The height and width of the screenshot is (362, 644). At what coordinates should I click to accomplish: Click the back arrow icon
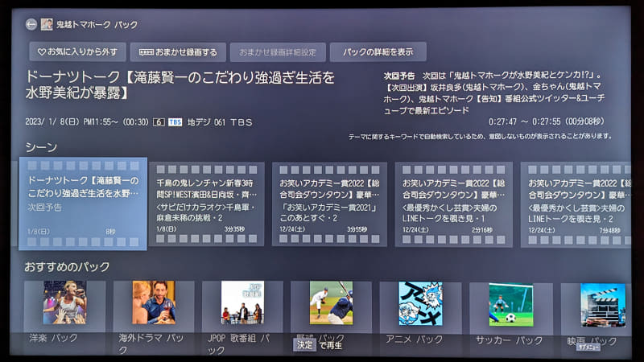click(31, 25)
